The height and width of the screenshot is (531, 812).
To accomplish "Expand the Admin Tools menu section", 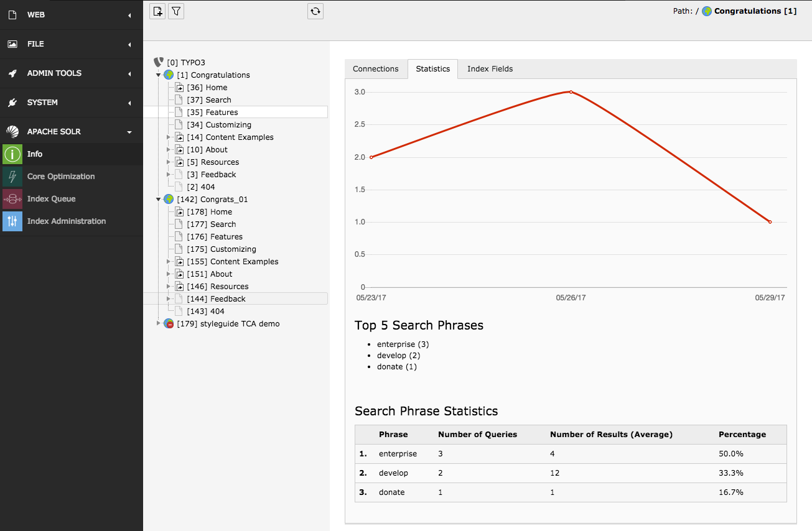I will pos(129,73).
